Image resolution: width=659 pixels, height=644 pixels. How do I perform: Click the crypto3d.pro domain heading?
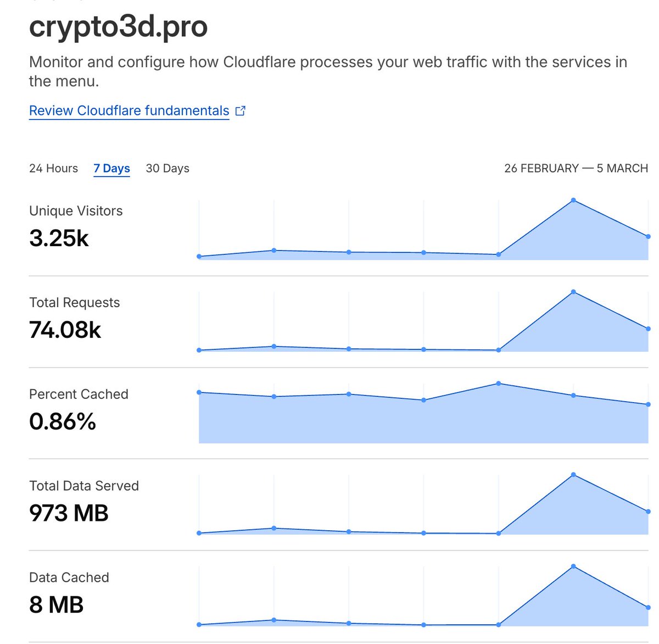[x=118, y=26]
